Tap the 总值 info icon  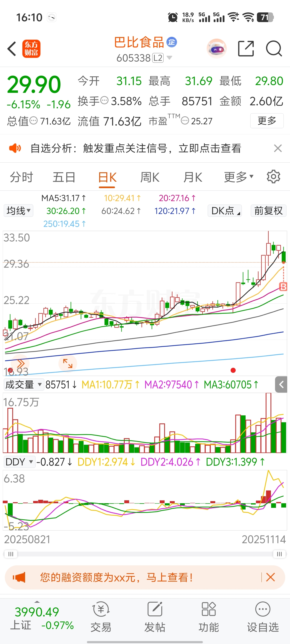coord(34,121)
